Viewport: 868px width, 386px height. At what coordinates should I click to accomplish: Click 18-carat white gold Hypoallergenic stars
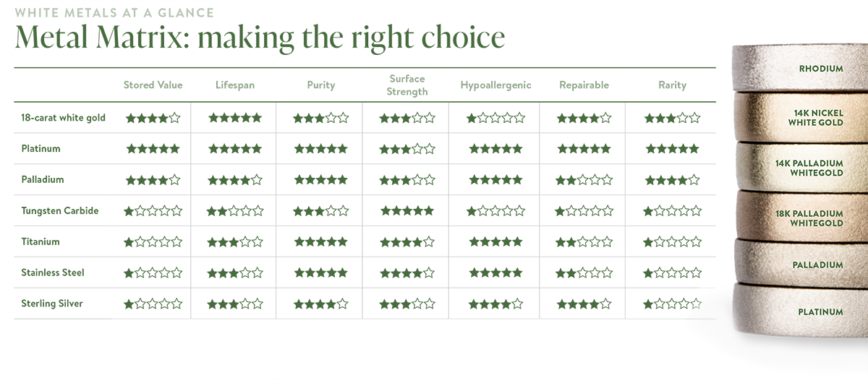point(495,118)
